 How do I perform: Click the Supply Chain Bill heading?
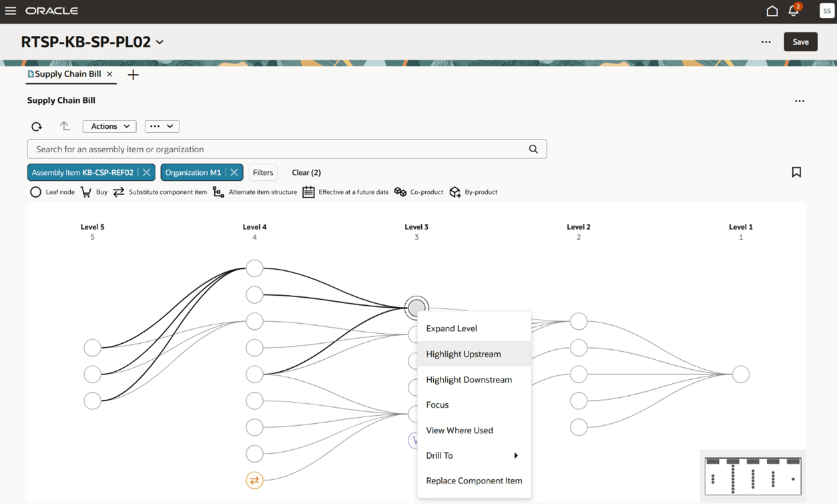tap(61, 100)
